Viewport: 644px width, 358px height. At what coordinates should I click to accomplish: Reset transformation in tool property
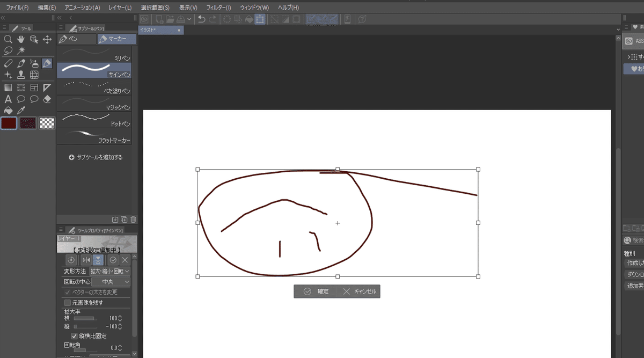coord(71,260)
